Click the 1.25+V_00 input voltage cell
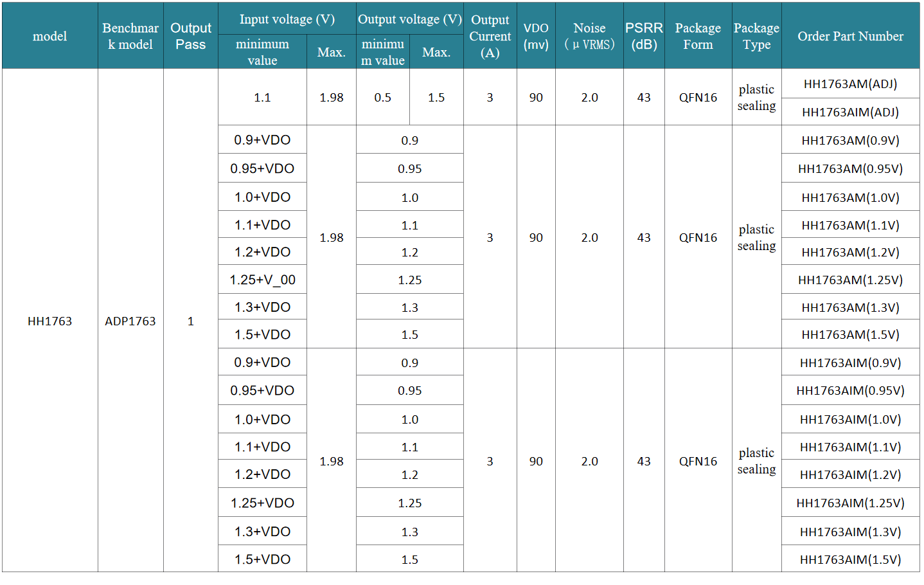Screen dimensions: 924x585 pos(262,280)
